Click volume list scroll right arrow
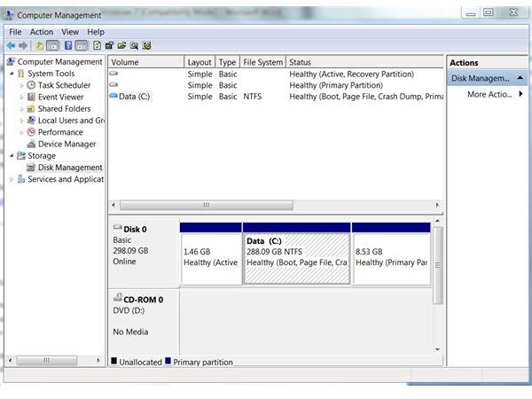The width and height of the screenshot is (532, 399). pos(437,205)
